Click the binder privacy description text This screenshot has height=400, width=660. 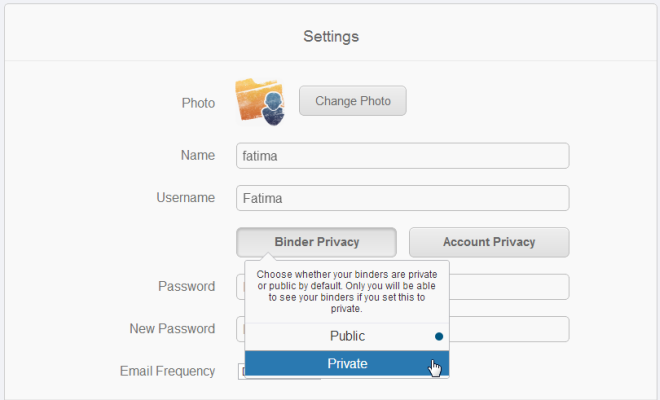coord(347,291)
